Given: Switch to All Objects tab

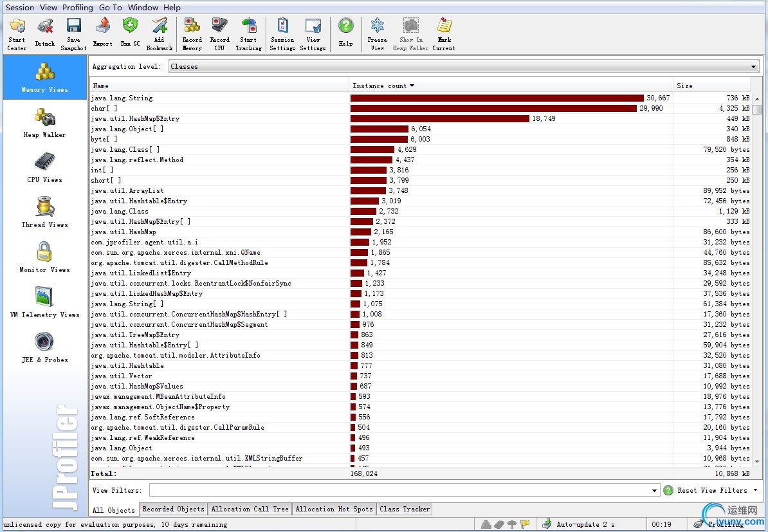Looking at the screenshot, I should [114, 510].
